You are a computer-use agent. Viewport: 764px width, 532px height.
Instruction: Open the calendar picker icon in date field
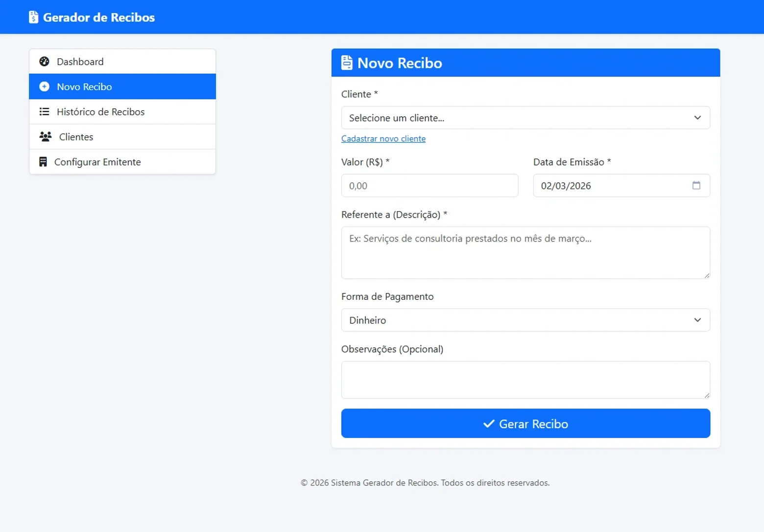[696, 185]
